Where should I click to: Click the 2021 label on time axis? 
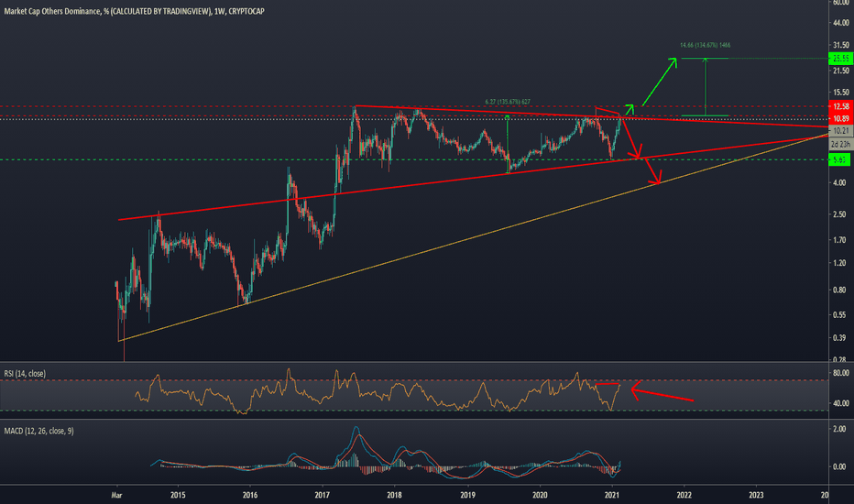pyautogui.click(x=612, y=495)
